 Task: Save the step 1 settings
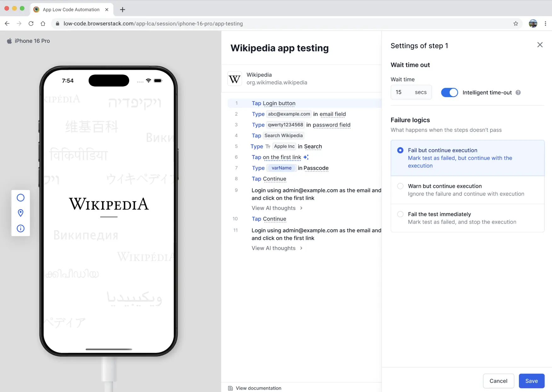(531, 381)
